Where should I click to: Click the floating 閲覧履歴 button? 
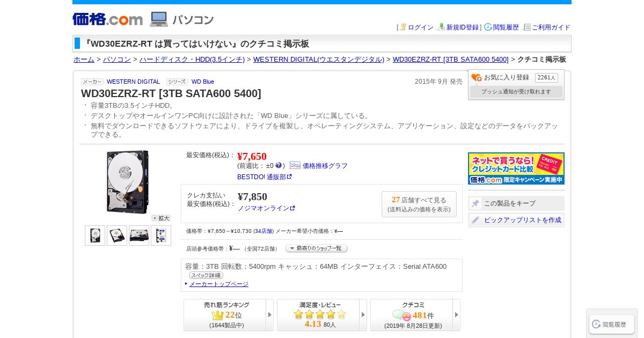pyautogui.click(x=612, y=324)
